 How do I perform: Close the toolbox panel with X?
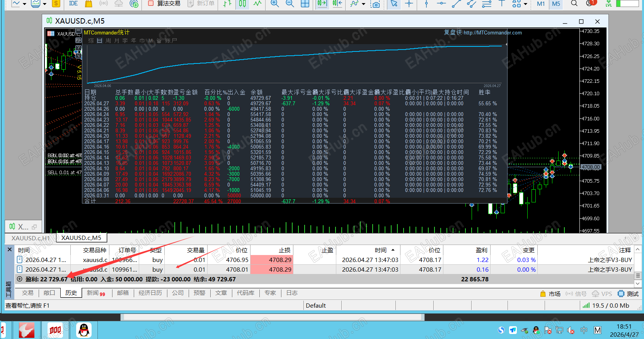pos(10,250)
